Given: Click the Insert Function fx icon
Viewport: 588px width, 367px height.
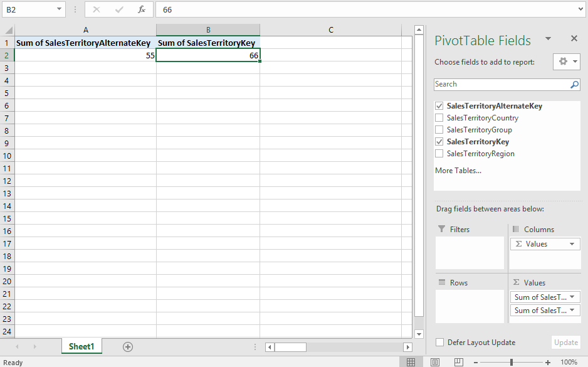Looking at the screenshot, I should click(142, 10).
